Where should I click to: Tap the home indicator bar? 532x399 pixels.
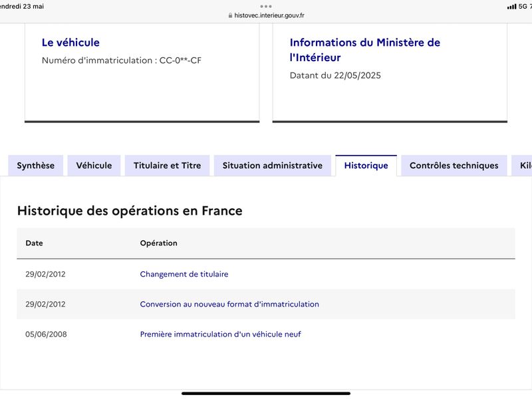(x=266, y=394)
